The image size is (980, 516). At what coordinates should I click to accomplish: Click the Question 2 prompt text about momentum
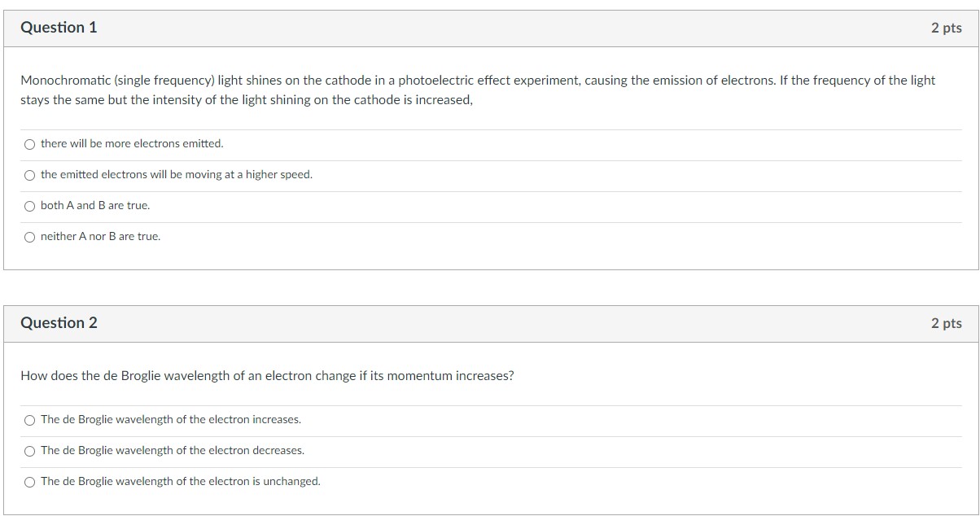268,375
